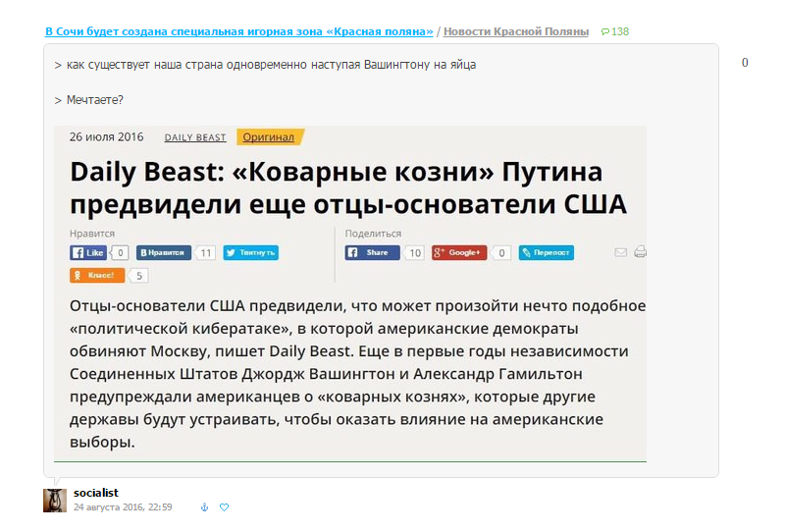The width and height of the screenshot is (785, 532).
Task: Click the Twitter Твитнуть button
Action: (250, 252)
